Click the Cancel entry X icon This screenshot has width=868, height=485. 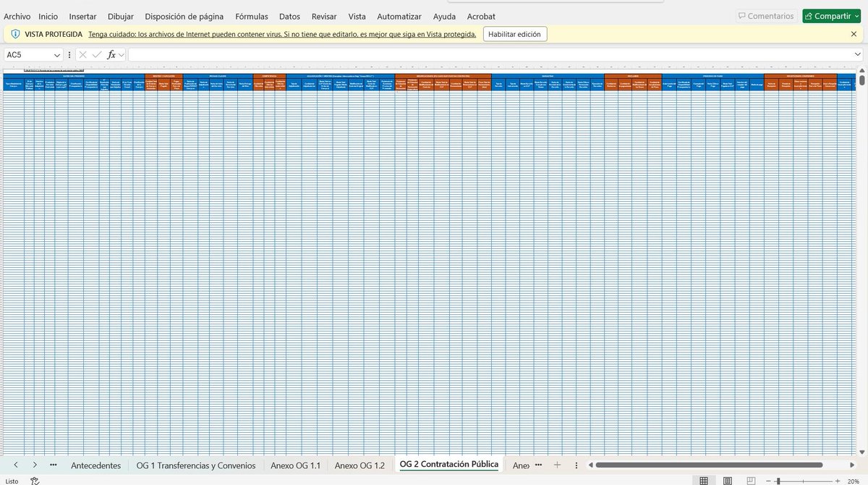(x=82, y=55)
